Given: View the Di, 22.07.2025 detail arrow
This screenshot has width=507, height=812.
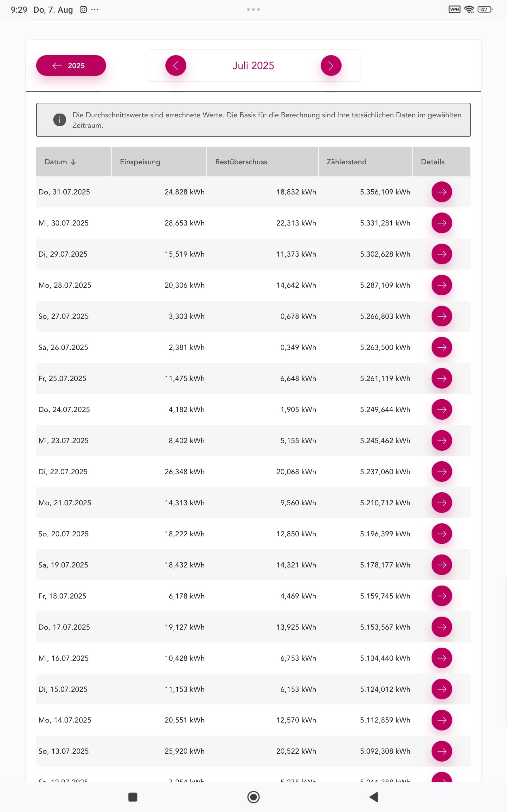Looking at the screenshot, I should pyautogui.click(x=441, y=471).
